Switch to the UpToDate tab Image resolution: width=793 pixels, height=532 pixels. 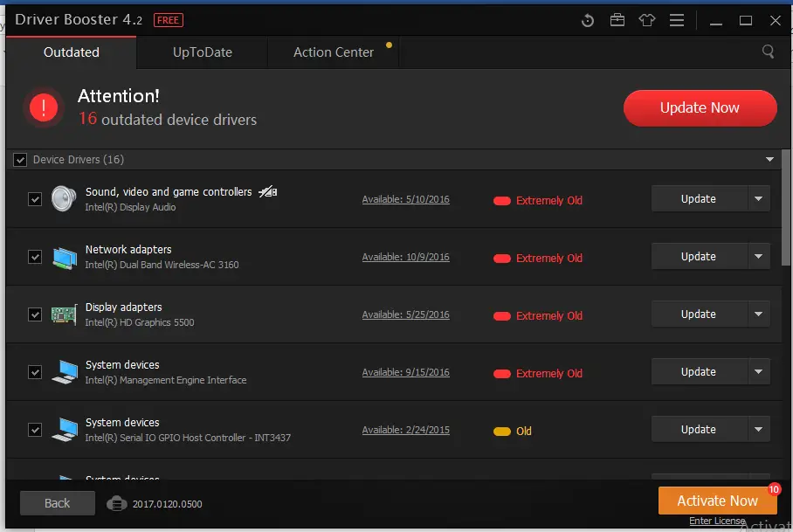pos(203,52)
